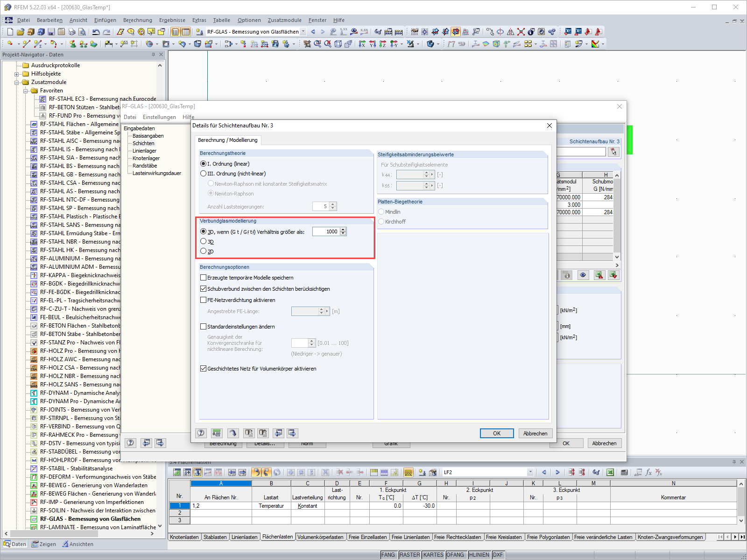
Task: Open the Zusatzmodule menu
Action: [x=285, y=20]
